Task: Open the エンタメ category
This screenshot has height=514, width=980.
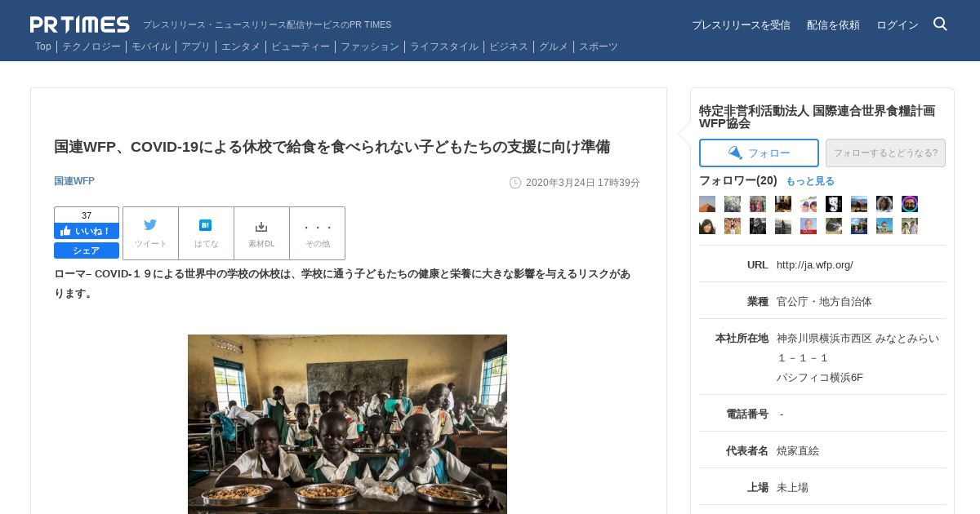Action: click(241, 47)
